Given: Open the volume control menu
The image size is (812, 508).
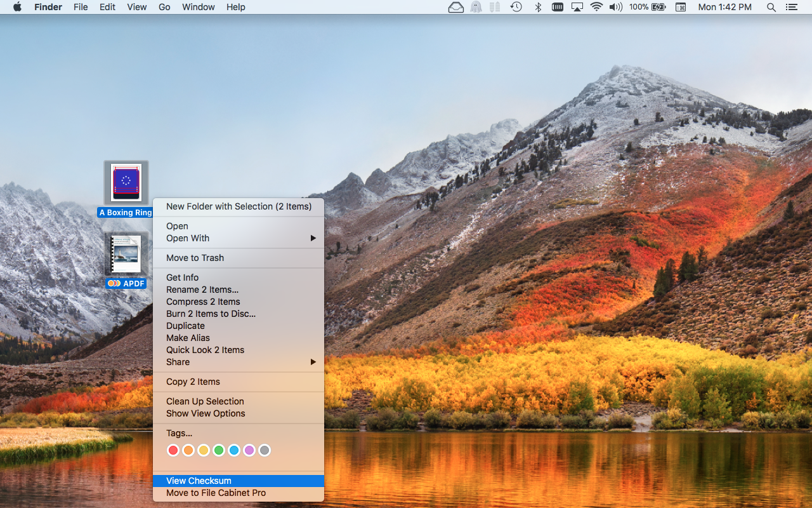Looking at the screenshot, I should tap(615, 7).
